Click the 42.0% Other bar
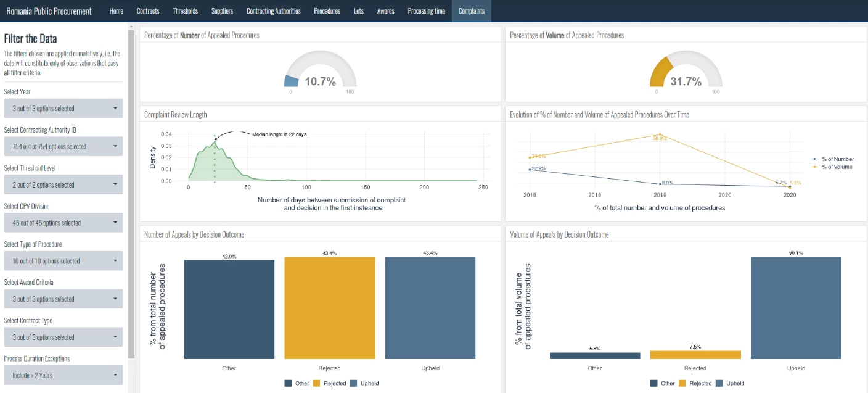Viewport: 868px width, 393px height. point(229,309)
